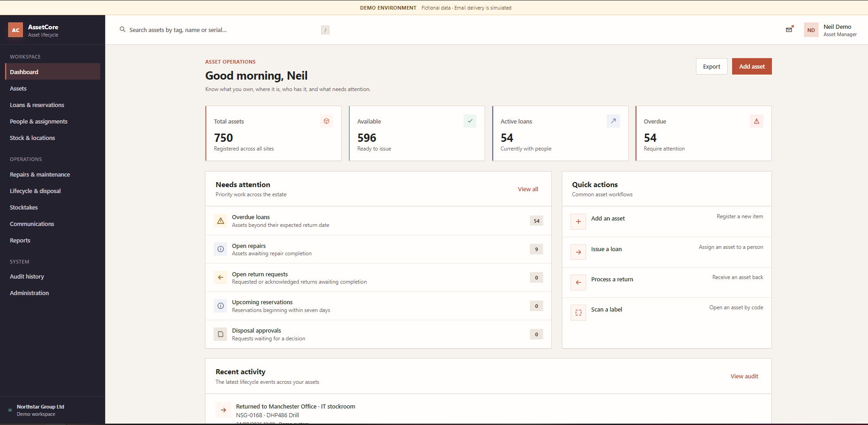Click the Overdue loans warning icon
This screenshot has width=868, height=425.
(221, 221)
